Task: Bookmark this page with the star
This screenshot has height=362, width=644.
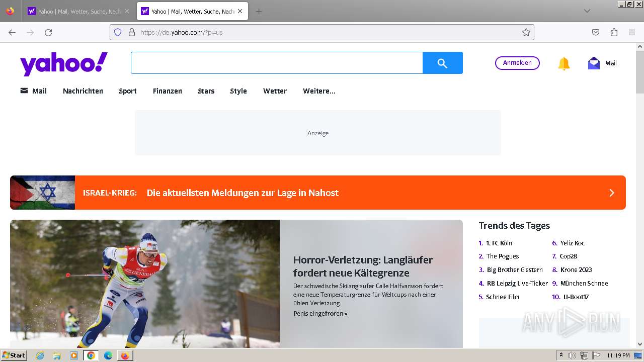Action: pos(526,32)
